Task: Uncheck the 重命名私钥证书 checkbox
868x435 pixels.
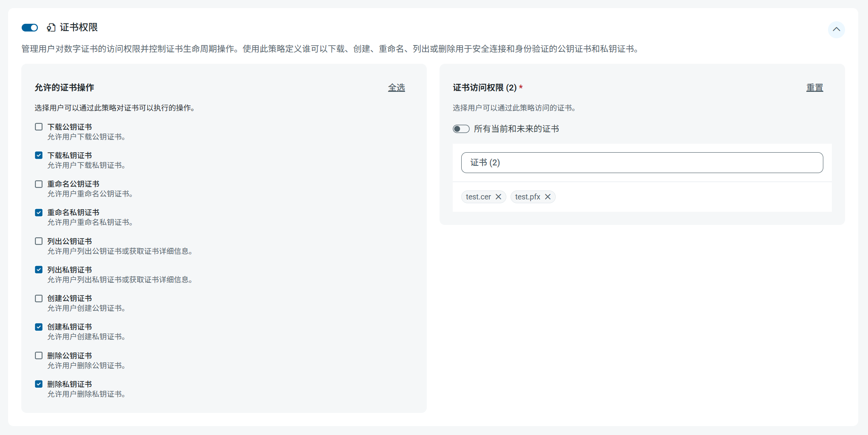Action: pos(39,213)
